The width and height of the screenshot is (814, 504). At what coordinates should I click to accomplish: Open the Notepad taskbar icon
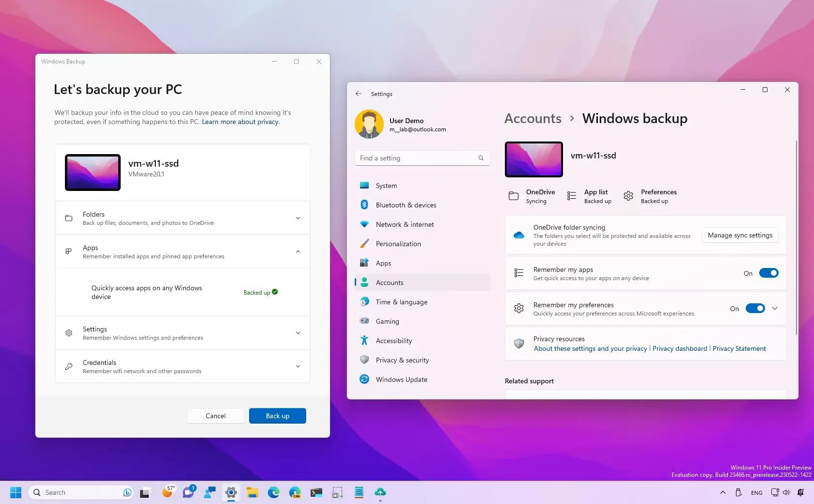tap(359, 492)
